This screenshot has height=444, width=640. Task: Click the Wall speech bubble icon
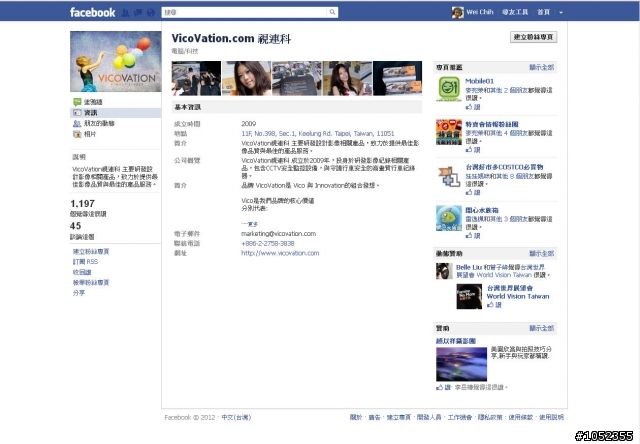click(77, 102)
